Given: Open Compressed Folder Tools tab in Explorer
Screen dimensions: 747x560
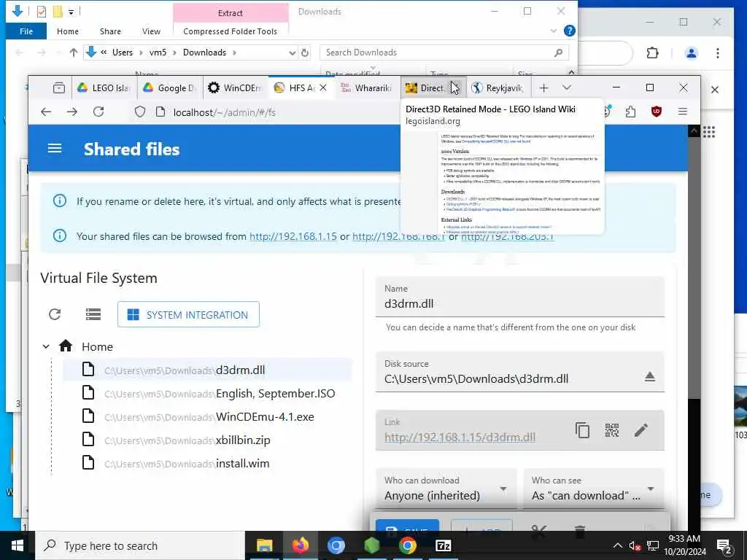Looking at the screenshot, I should point(230,31).
